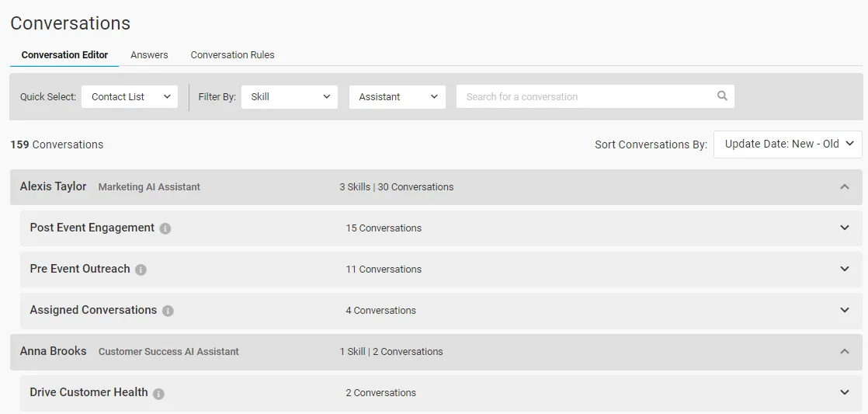Expand Post Event Engagement conversations chevron
Viewport: 868px width, 414px height.
tap(844, 228)
